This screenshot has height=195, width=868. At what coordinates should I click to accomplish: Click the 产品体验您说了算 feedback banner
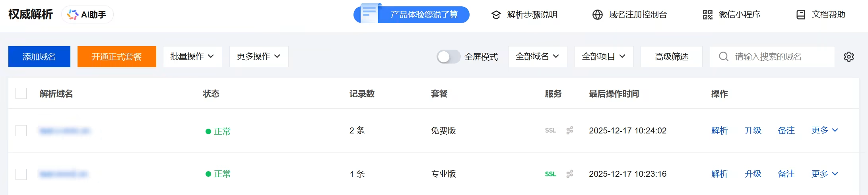point(412,14)
